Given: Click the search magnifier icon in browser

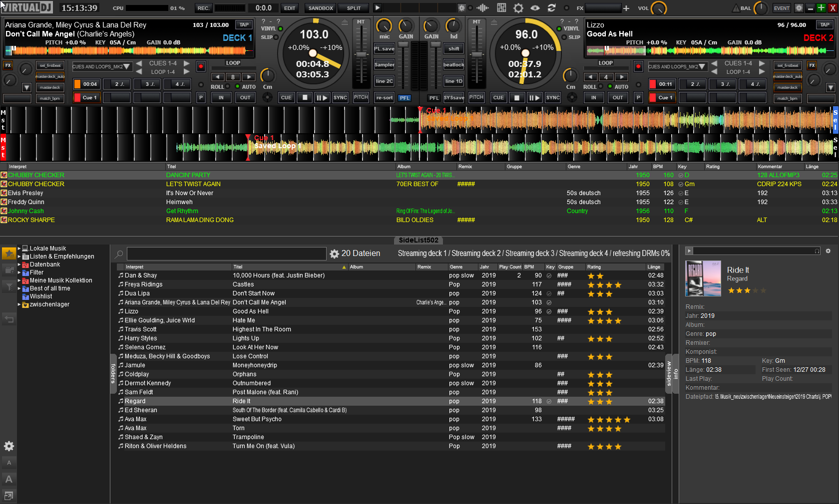Looking at the screenshot, I should (119, 254).
